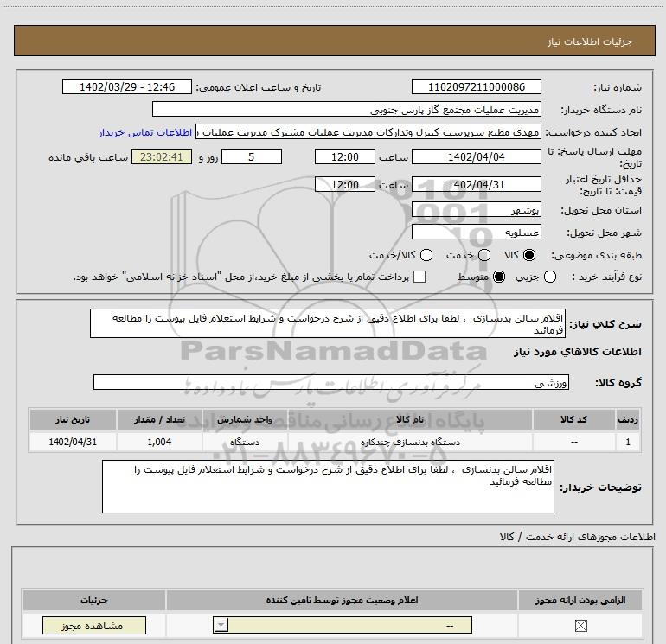Select the کالا radio button
This screenshot has height=644, width=666.
tap(529, 255)
